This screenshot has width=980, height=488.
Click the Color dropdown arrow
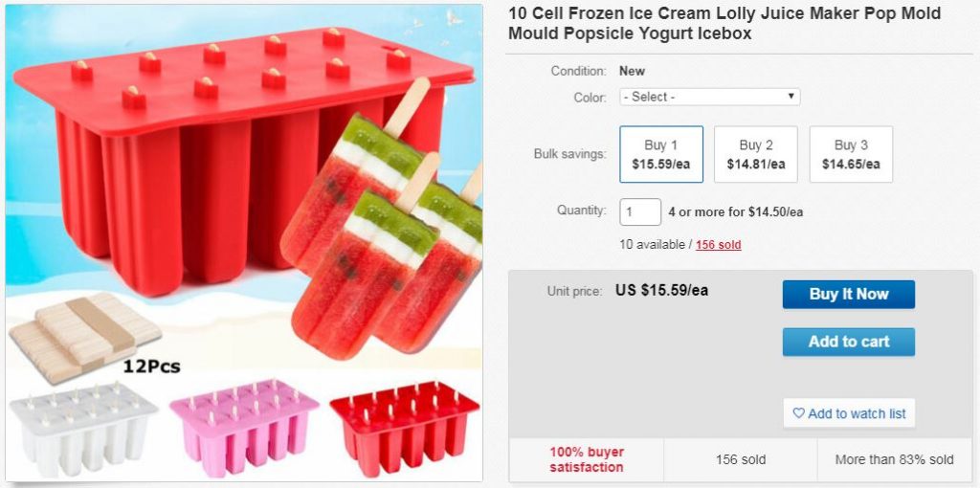click(791, 97)
